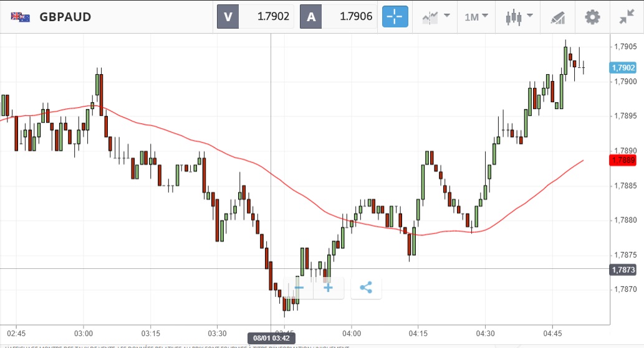Click the red 1,7889 moving average tag
The image size is (644, 348).
[623, 160]
